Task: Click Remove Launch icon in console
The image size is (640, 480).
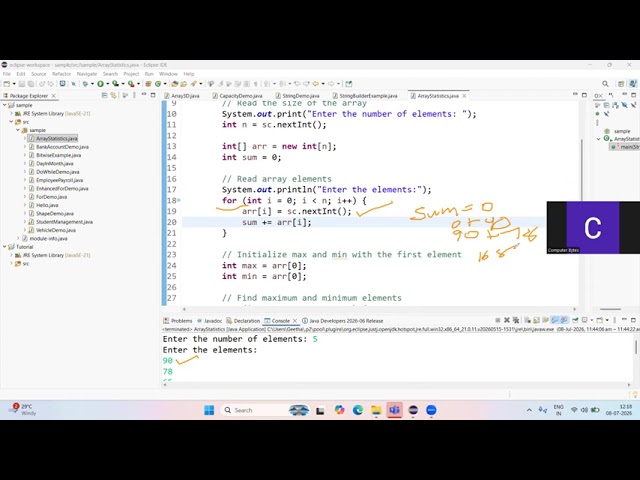Action: click(507, 320)
